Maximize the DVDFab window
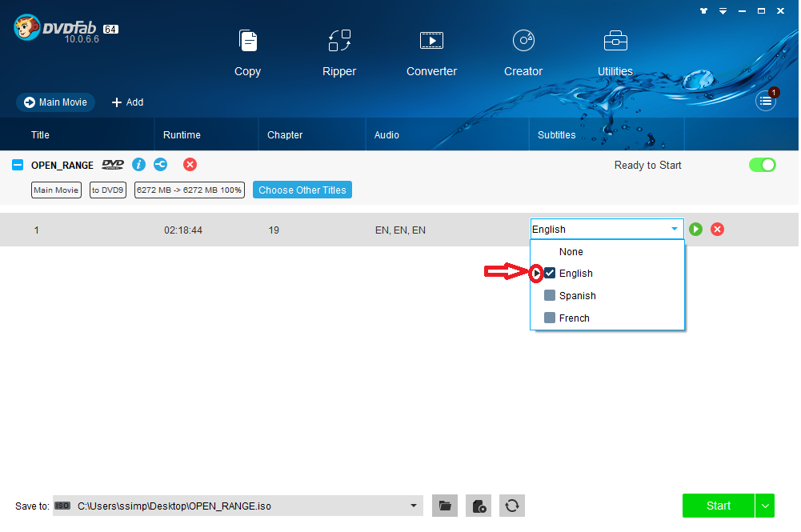 pyautogui.click(x=761, y=10)
